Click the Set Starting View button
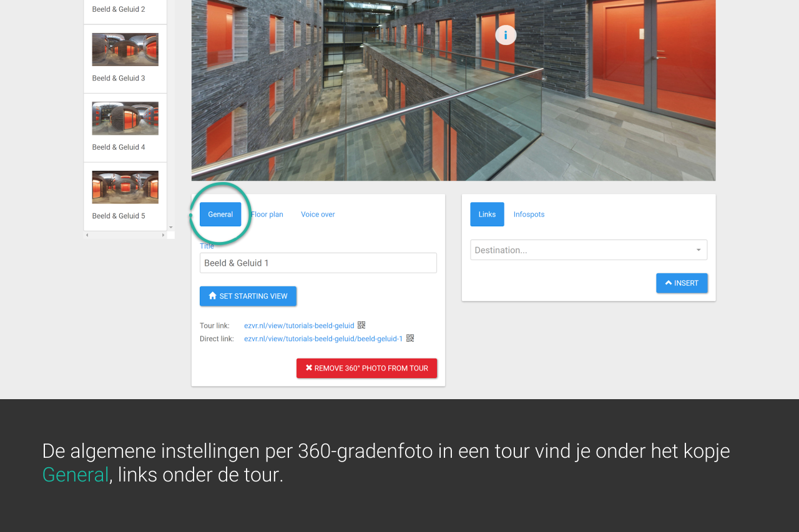 point(248,296)
